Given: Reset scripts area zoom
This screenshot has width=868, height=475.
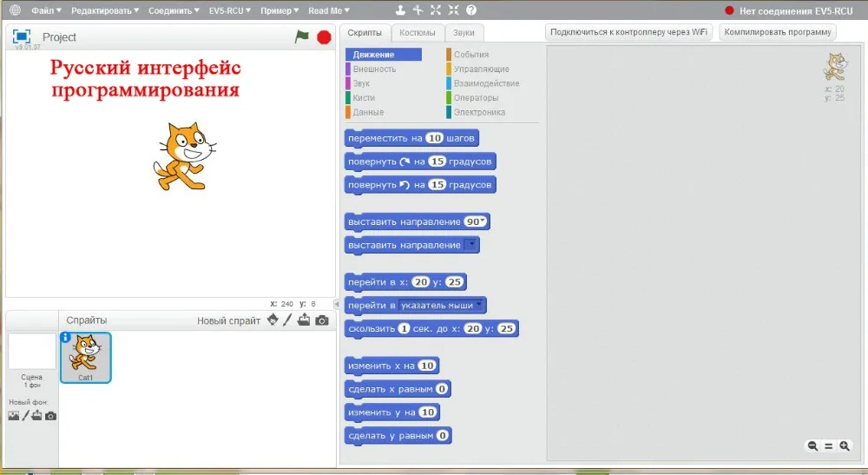Looking at the screenshot, I should point(828,445).
